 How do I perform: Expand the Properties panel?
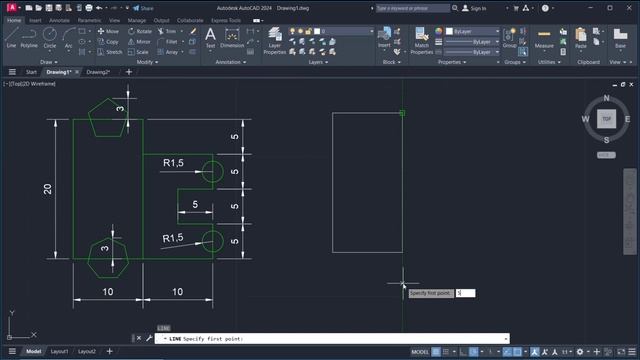pyautogui.click(x=452, y=62)
